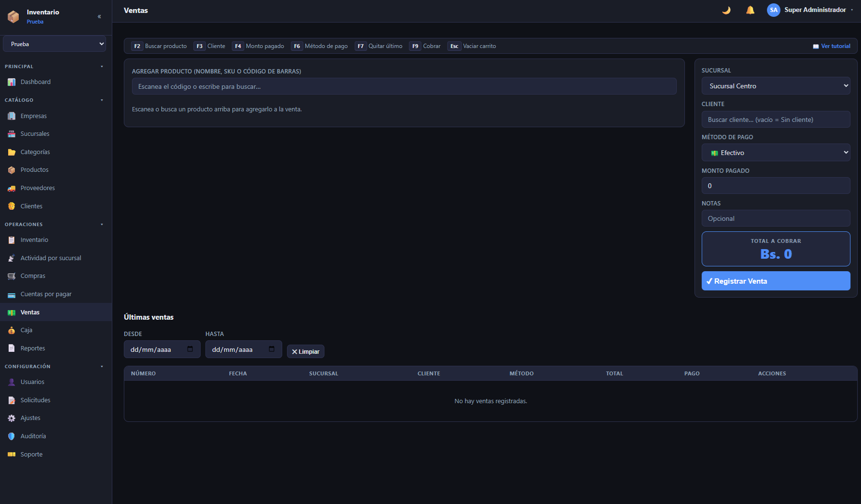Image resolution: width=861 pixels, height=504 pixels.
Task: Open the Prueba company dropdown
Action: click(54, 44)
